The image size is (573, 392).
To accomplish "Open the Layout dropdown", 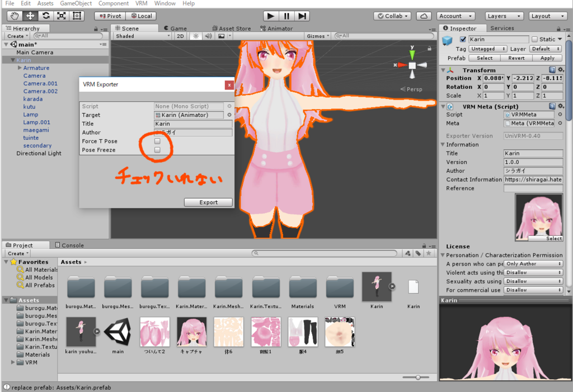I will (x=547, y=16).
